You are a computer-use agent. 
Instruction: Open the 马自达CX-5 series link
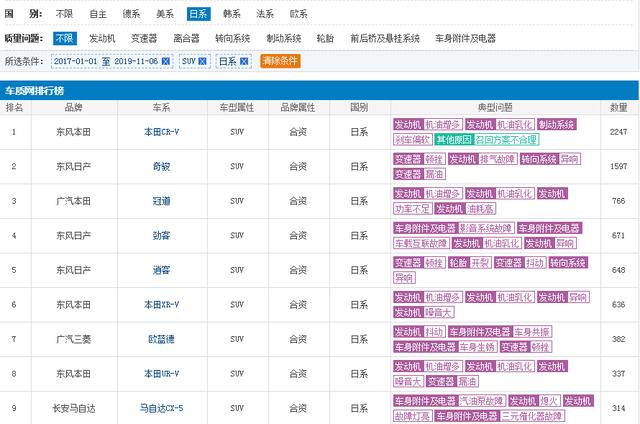[162, 408]
